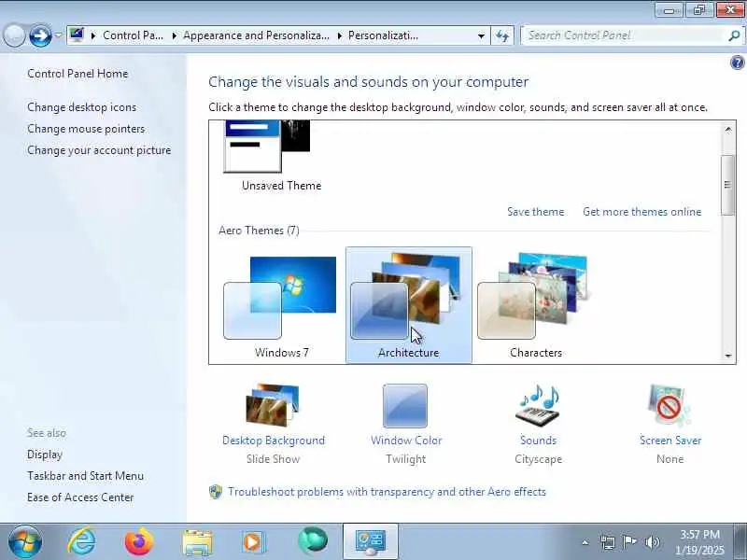Click the Forward navigation arrow button
This screenshot has width=747, height=560.
pos(40,35)
